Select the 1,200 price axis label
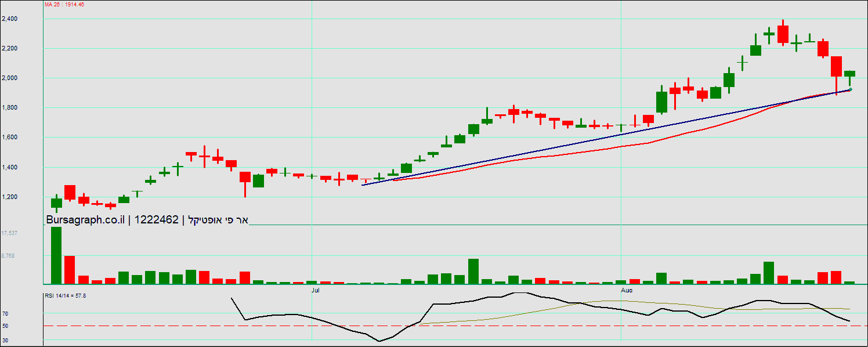Image resolution: width=868 pixels, height=347 pixels. click(9, 197)
